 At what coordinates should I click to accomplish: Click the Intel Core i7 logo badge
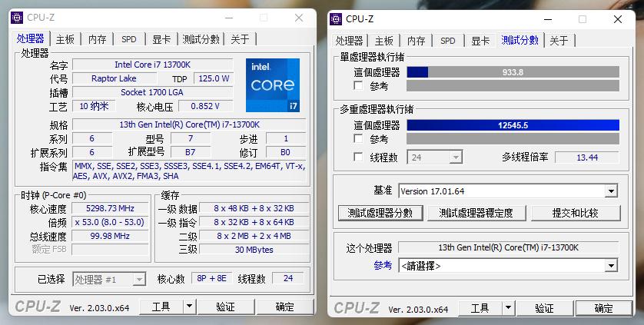pos(273,85)
